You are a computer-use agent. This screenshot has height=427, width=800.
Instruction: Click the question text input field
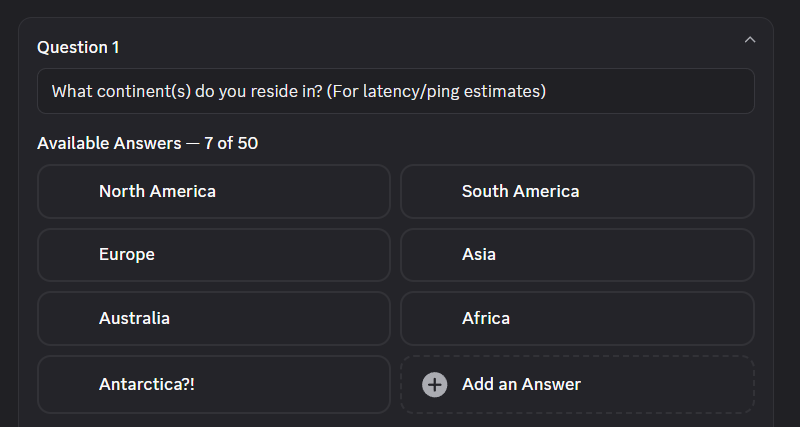[395, 92]
